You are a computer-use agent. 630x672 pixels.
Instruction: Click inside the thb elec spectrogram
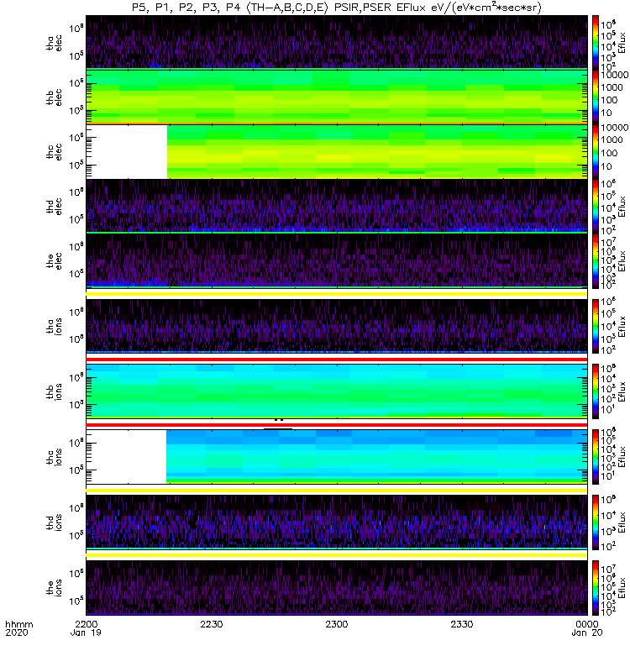tap(337, 97)
